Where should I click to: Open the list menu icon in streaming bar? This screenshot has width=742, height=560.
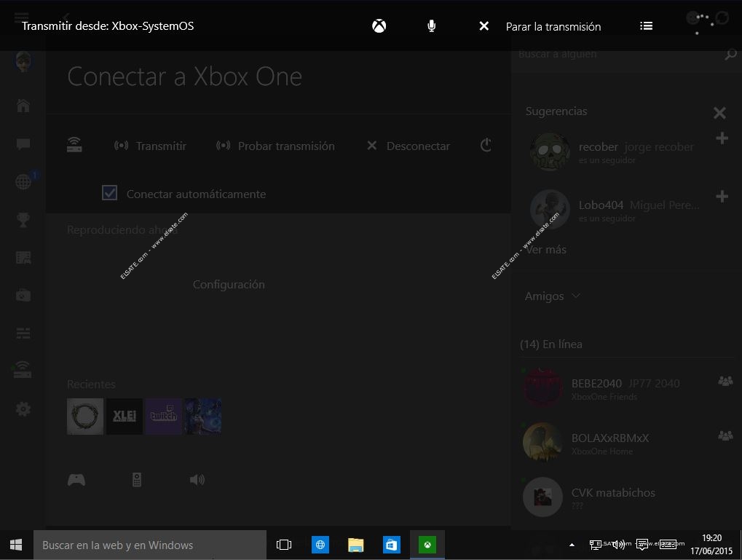(x=646, y=26)
